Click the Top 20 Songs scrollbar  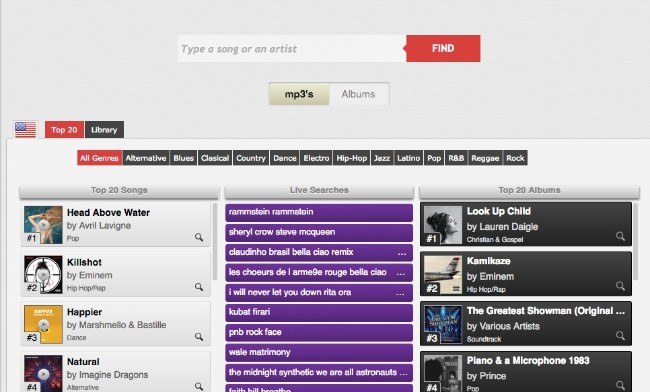(x=215, y=242)
